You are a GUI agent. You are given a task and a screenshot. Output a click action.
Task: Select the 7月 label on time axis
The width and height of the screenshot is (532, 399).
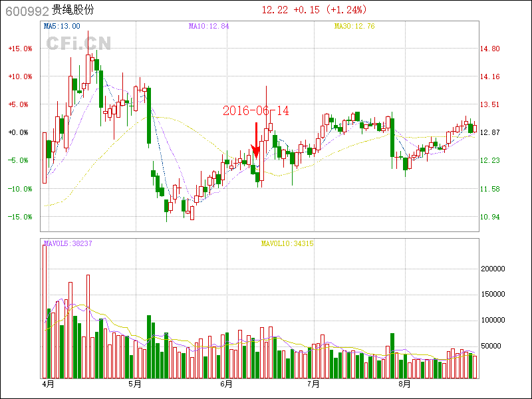pyautogui.click(x=313, y=384)
